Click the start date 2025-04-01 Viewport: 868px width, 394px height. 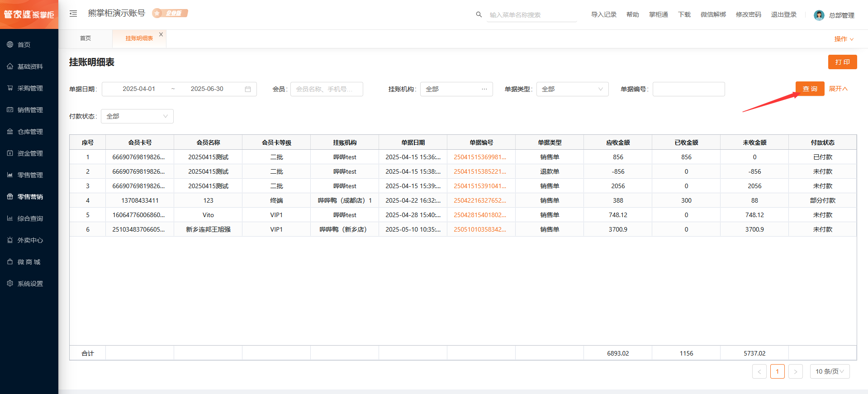coord(139,89)
